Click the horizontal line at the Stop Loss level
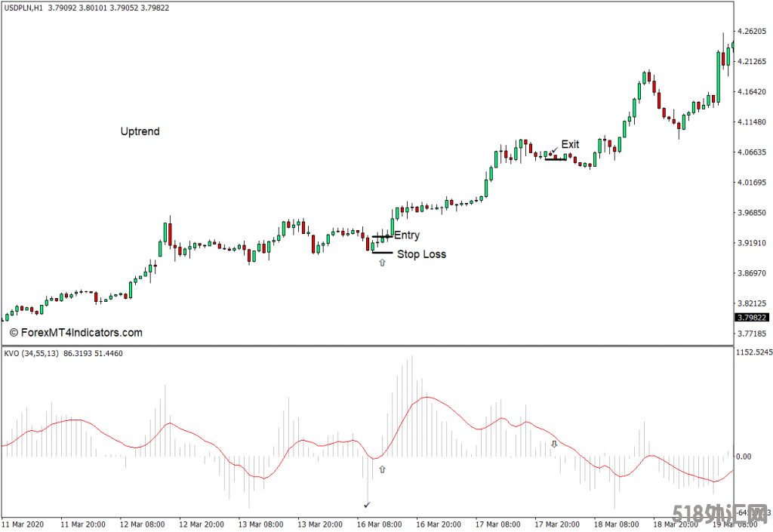 [x=383, y=253]
